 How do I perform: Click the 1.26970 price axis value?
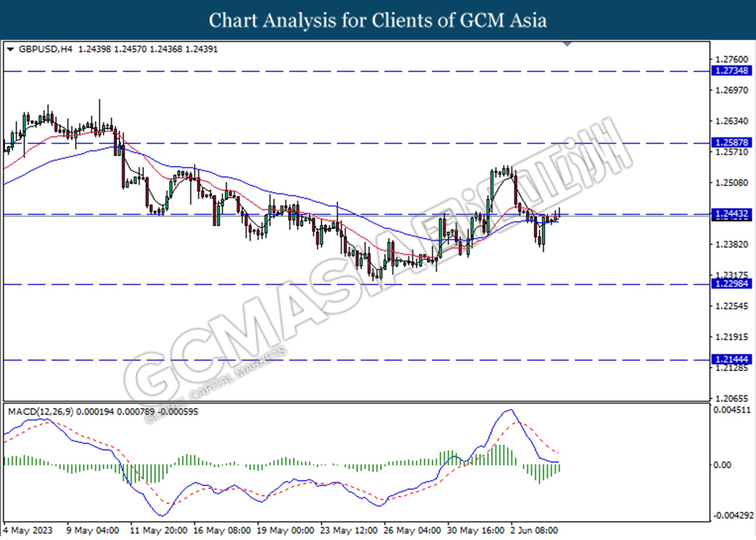(732, 90)
